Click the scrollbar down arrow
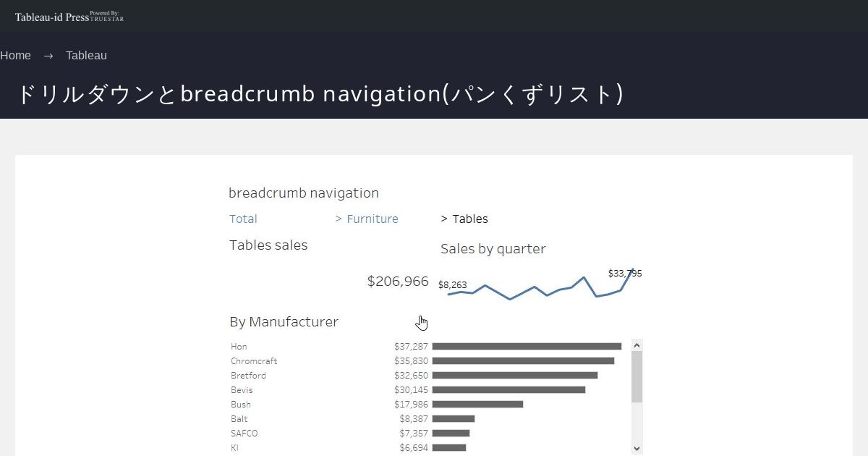Image resolution: width=868 pixels, height=456 pixels. (x=637, y=449)
